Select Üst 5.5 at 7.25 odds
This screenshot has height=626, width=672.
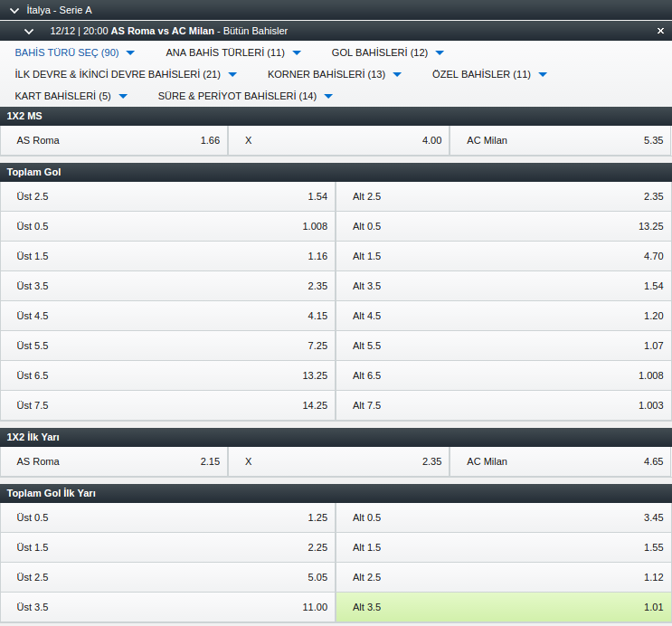(167, 346)
